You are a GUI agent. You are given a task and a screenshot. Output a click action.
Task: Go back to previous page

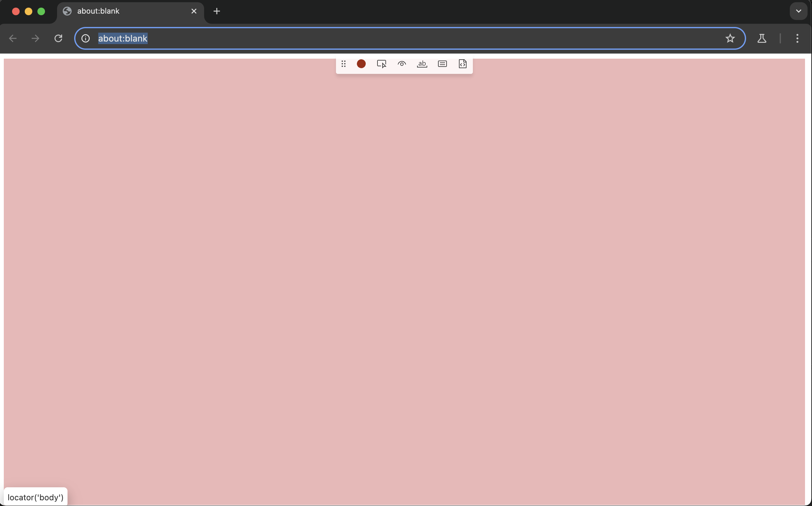coord(13,38)
